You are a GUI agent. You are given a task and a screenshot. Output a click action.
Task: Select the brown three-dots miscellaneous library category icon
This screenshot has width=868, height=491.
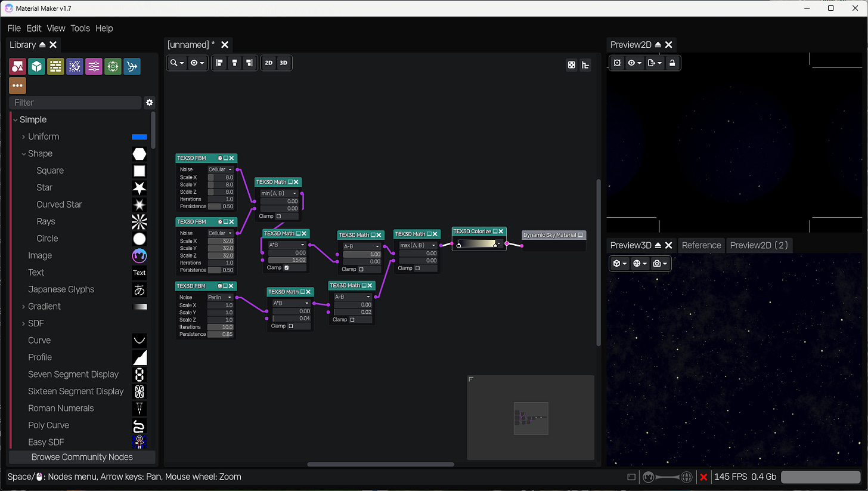click(18, 85)
